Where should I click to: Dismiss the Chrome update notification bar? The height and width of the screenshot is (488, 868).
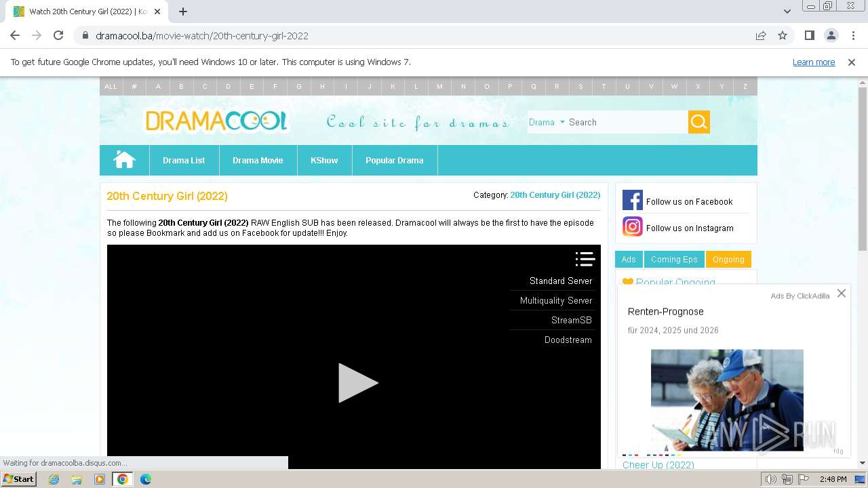click(851, 62)
